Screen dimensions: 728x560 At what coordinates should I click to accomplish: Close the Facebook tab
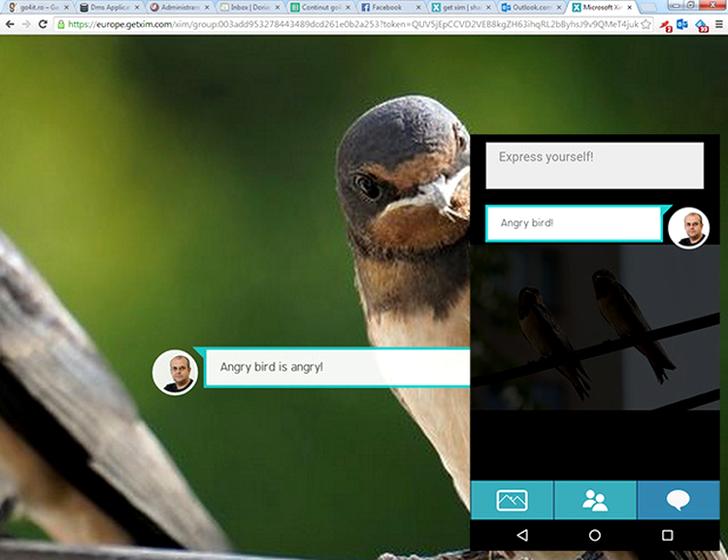pyautogui.click(x=418, y=8)
